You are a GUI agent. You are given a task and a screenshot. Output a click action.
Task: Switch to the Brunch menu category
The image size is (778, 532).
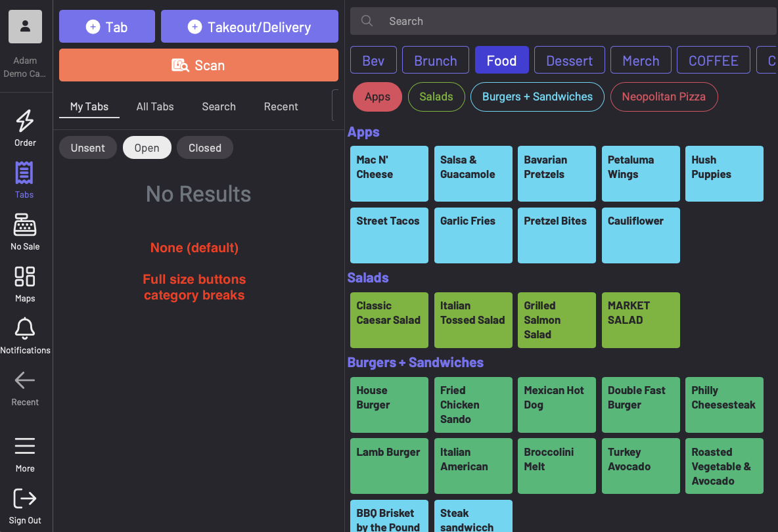[x=435, y=60]
